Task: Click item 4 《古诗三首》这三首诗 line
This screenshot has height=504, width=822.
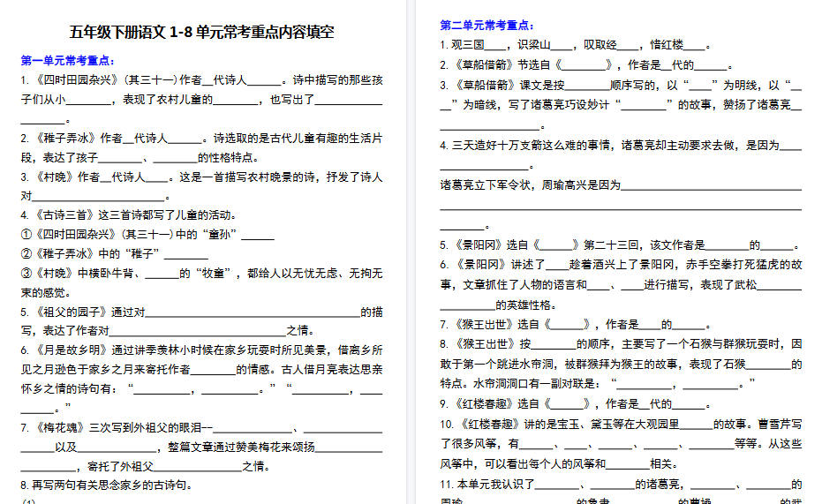Action: (x=129, y=215)
